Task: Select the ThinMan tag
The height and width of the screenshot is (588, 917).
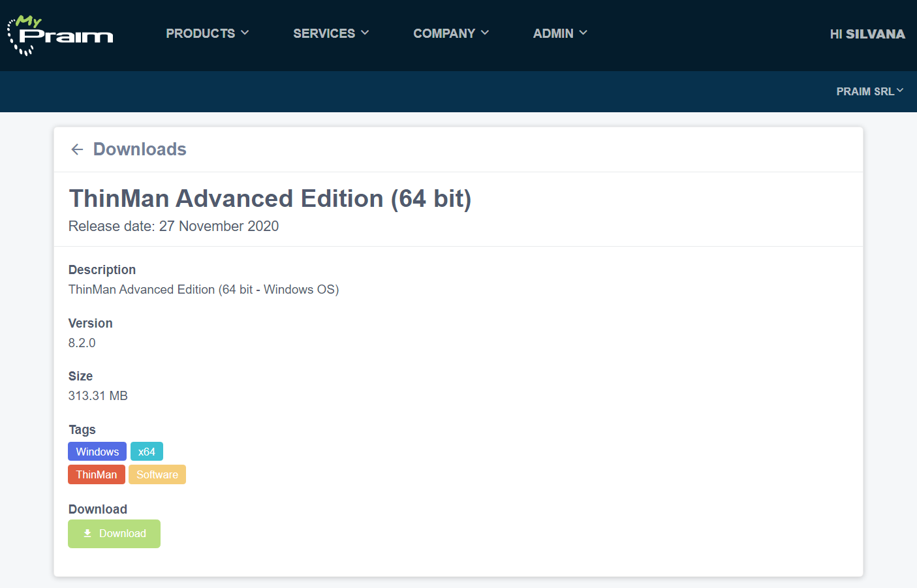Action: click(x=97, y=474)
